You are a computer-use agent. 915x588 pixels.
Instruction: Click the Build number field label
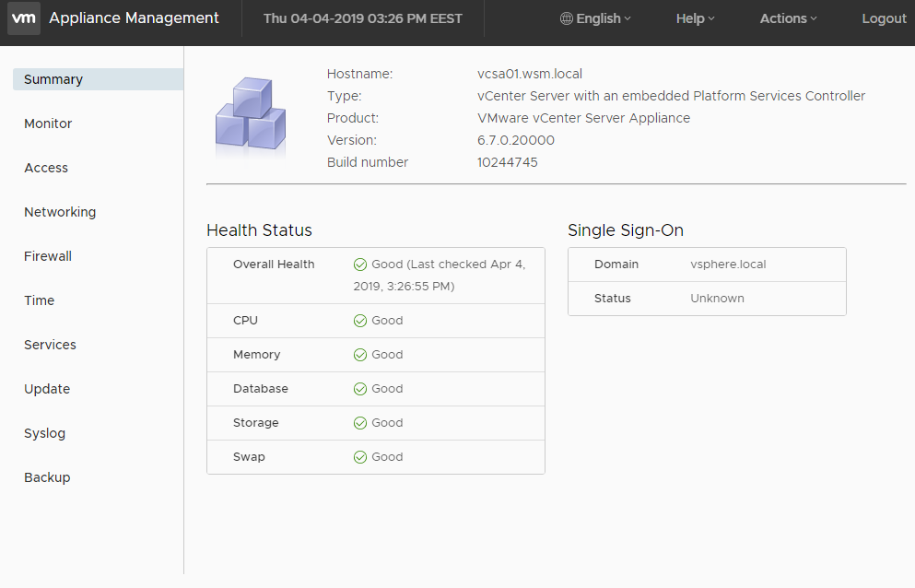(368, 162)
